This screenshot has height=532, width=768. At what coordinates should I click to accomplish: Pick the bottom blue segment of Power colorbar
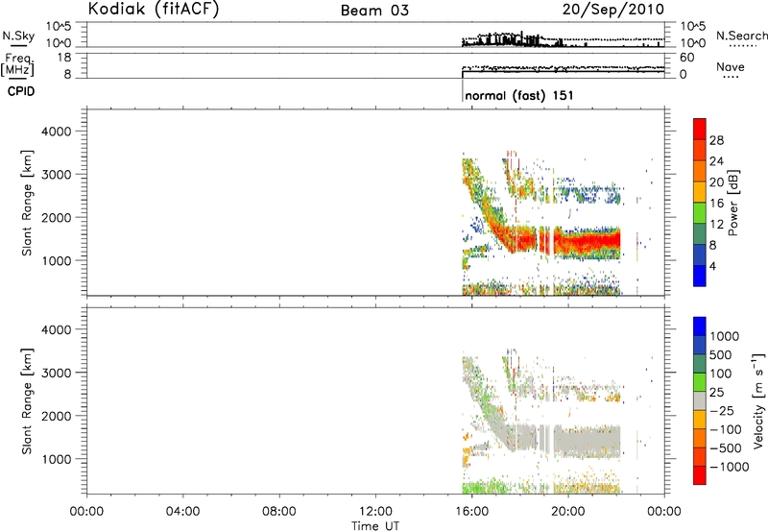[700, 276]
